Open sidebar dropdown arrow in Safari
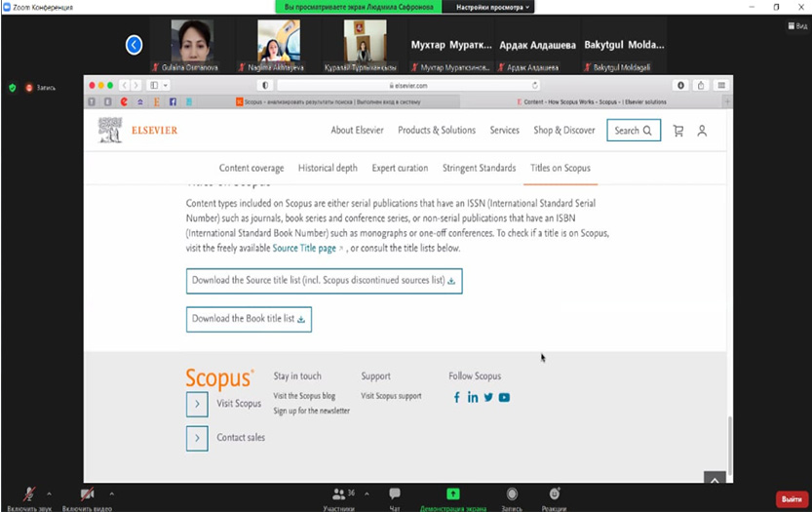This screenshot has width=812, height=512. tap(165, 85)
